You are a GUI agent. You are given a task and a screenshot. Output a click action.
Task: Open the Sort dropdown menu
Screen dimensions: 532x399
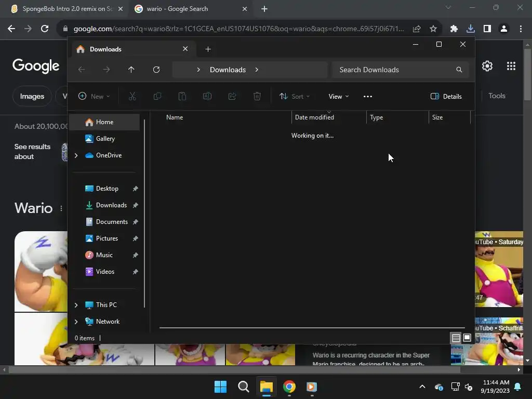pos(295,96)
